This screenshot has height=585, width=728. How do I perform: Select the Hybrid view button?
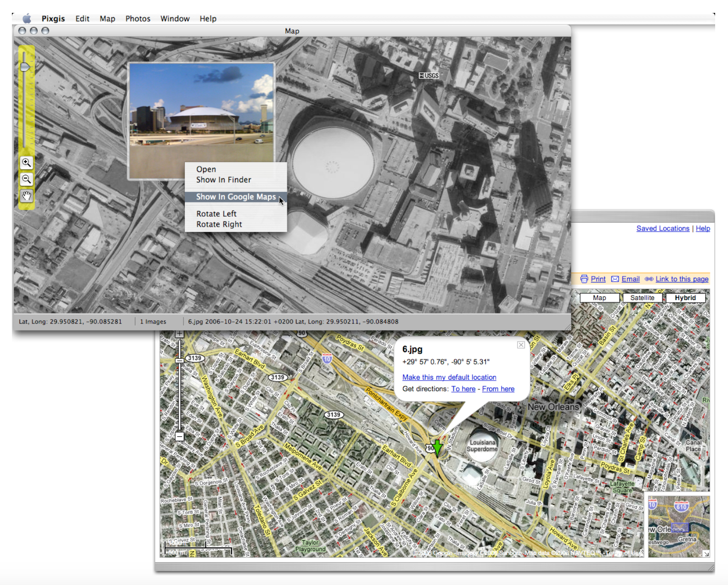pyautogui.click(x=685, y=298)
